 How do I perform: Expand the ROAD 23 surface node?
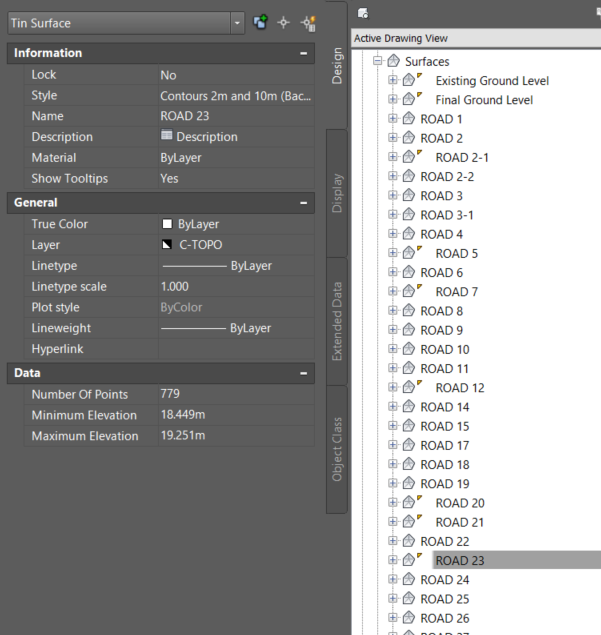(392, 560)
